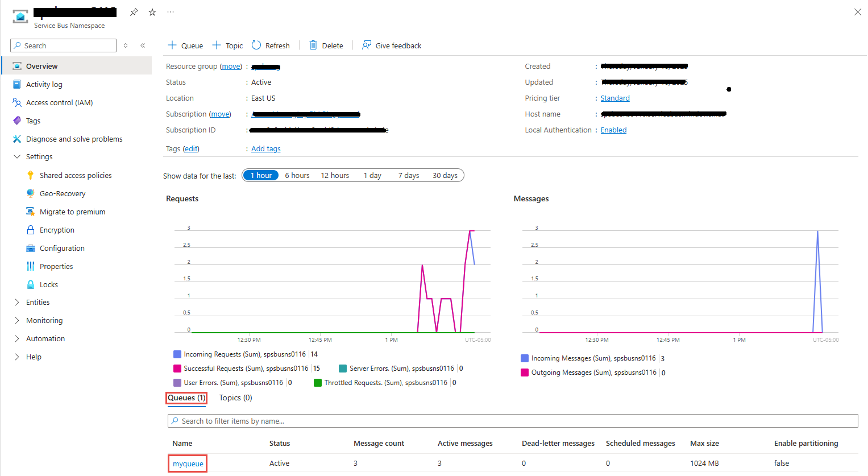Open the Enabled local authentication link
The height and width of the screenshot is (476, 868).
point(614,130)
